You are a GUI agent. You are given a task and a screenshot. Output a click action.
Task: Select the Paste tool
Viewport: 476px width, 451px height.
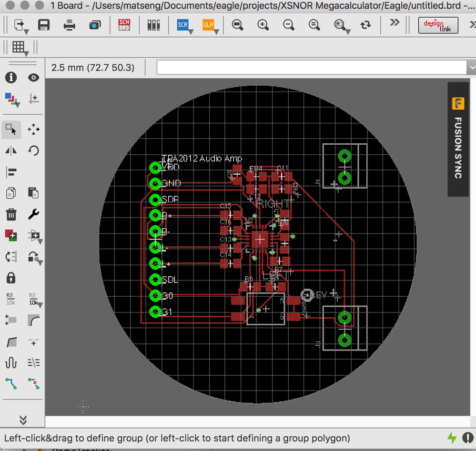point(33,193)
